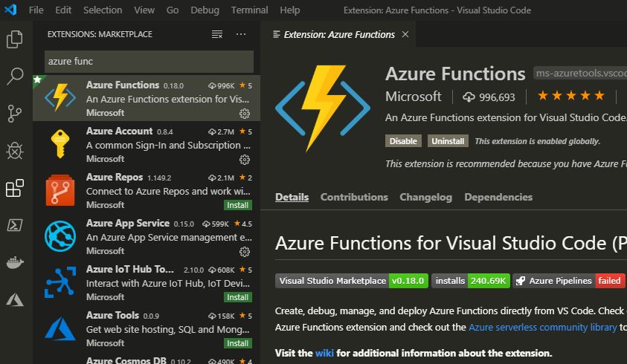Open the Docker whale icon in activity bar

[x=15, y=262]
